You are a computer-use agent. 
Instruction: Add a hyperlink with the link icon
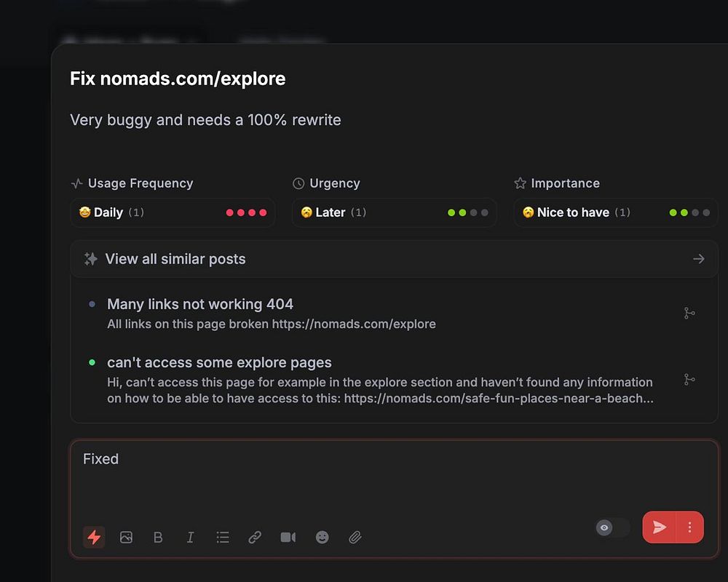(255, 537)
